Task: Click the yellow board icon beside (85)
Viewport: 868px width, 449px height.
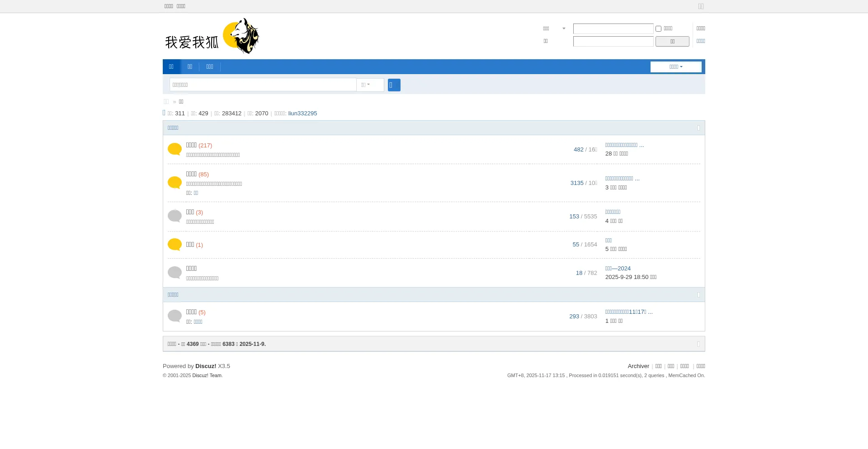Action: (x=175, y=183)
